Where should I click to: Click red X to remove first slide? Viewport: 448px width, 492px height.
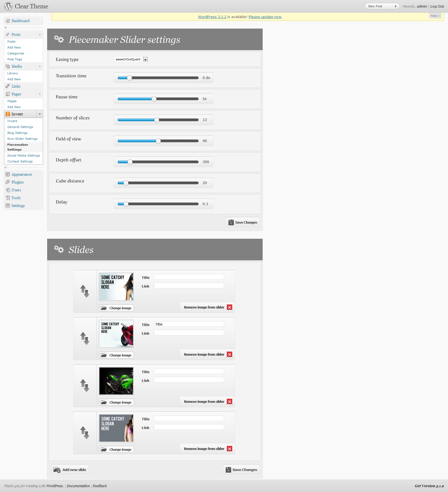coord(230,307)
